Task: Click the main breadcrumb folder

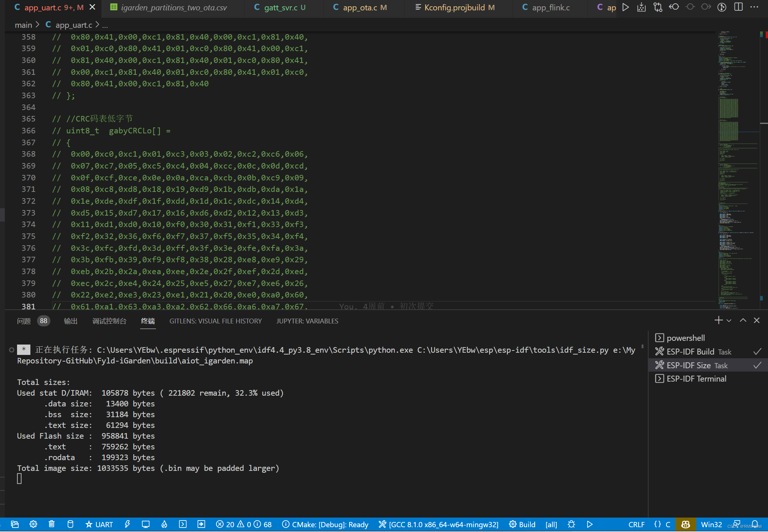Action: pos(23,25)
